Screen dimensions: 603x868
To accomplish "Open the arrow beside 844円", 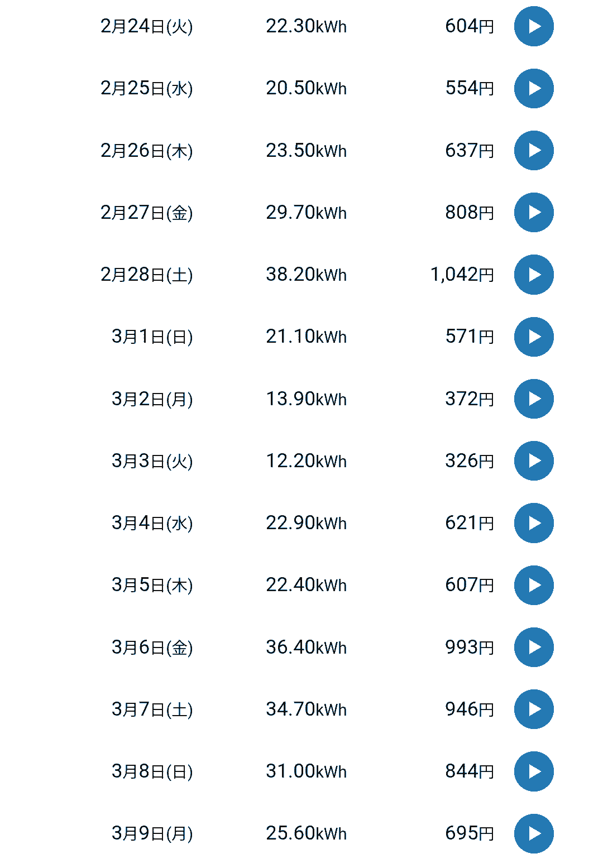I will tap(534, 771).
